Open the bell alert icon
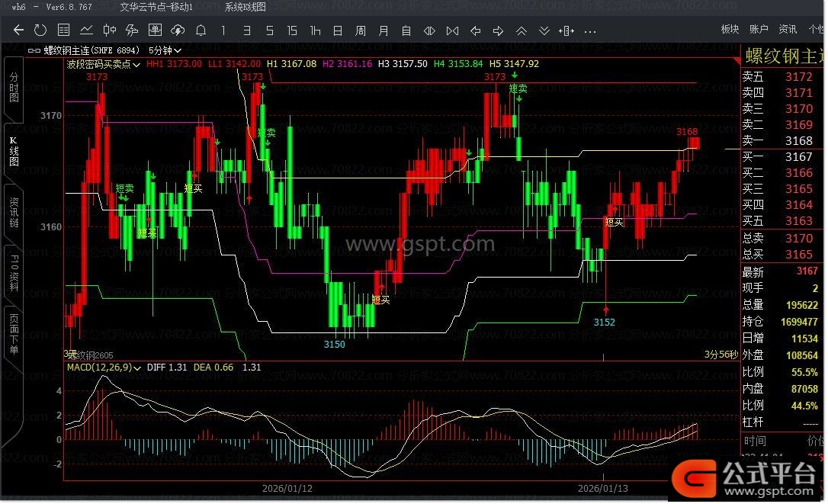Viewport: 828px width, 504px height. click(201, 30)
